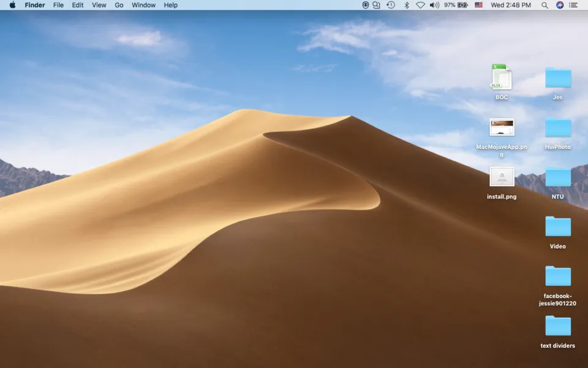Viewport: 588px width, 368px height.
Task: Open the Edit menu
Action: coord(78,5)
